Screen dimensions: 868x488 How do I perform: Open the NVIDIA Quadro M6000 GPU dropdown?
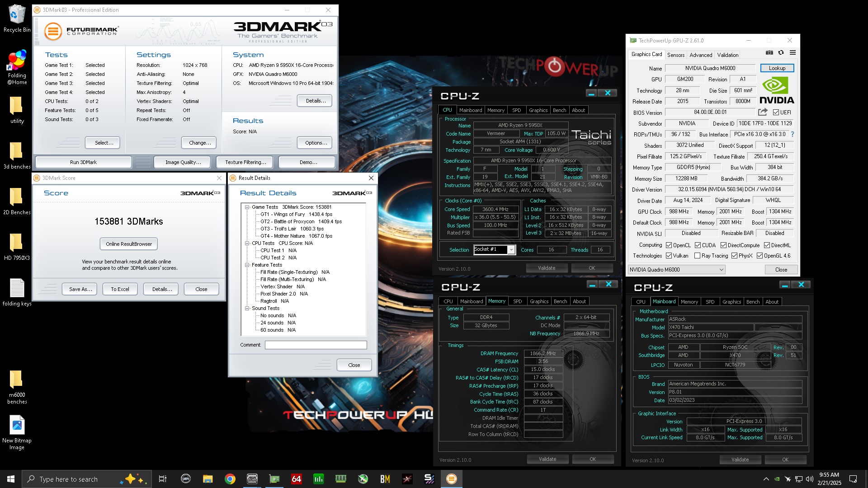[x=676, y=270]
